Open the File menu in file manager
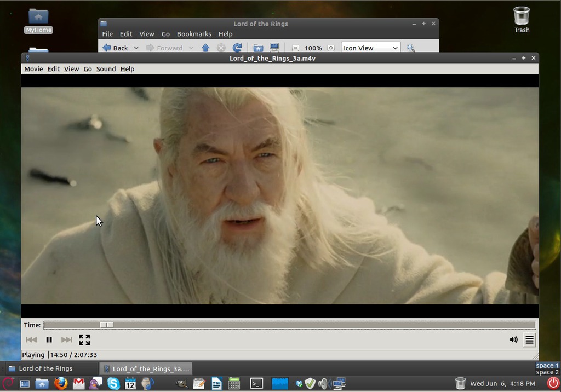Screen dimensions: 561x392 click(107, 34)
